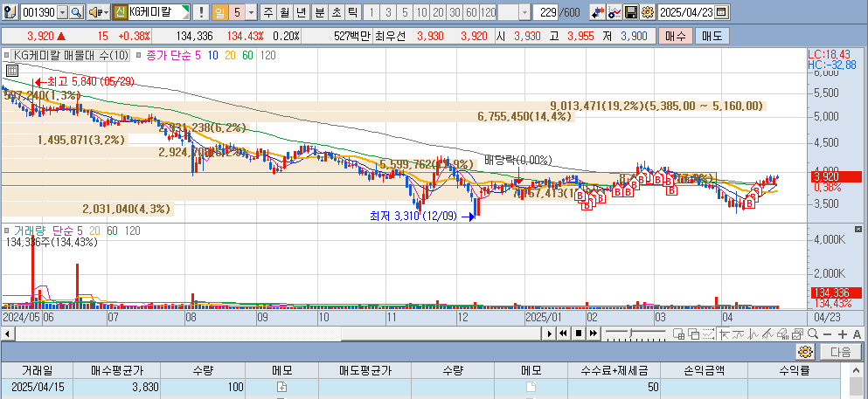Open the empty interval combo box dropdown
868x399 pixels.
pyautogui.click(x=524, y=11)
